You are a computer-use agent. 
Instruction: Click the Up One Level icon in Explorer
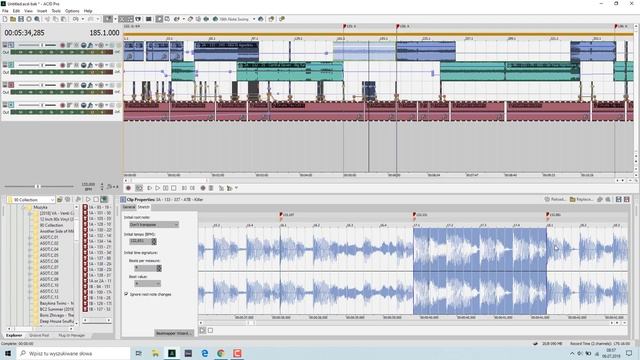[x=60, y=199]
